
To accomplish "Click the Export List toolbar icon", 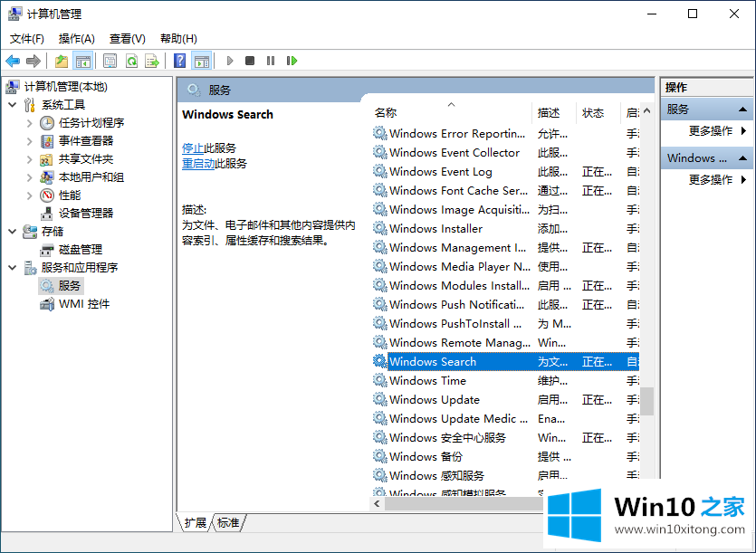I will (x=152, y=61).
